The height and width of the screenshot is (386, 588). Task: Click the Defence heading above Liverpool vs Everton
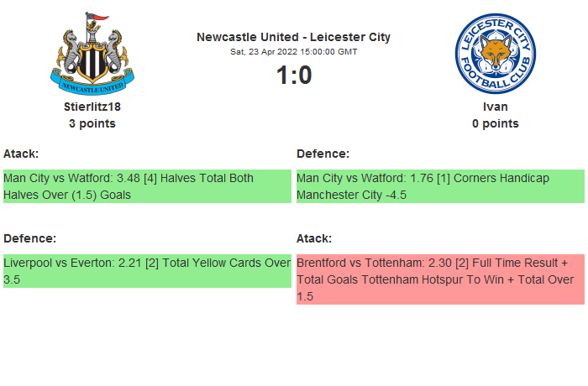click(x=29, y=238)
